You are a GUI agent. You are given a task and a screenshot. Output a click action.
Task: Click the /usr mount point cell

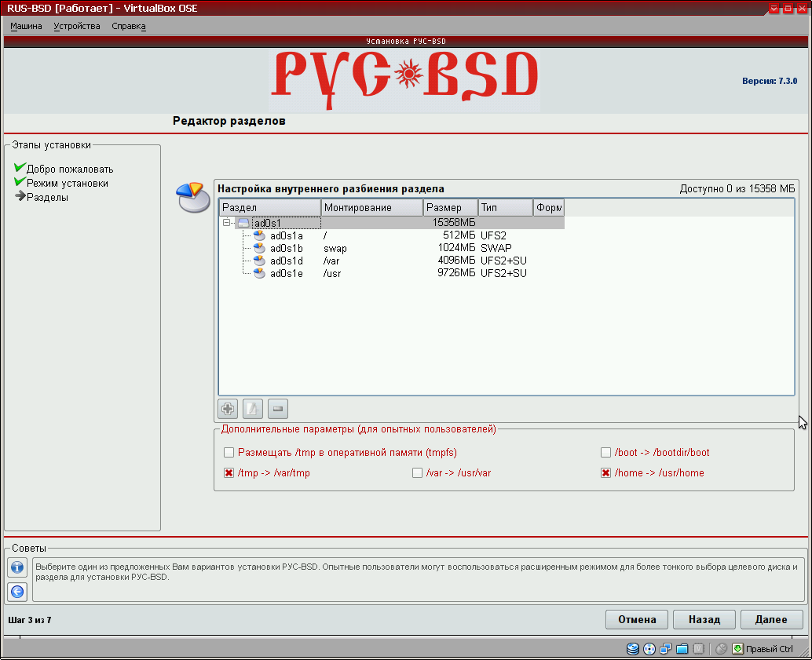[332, 273]
